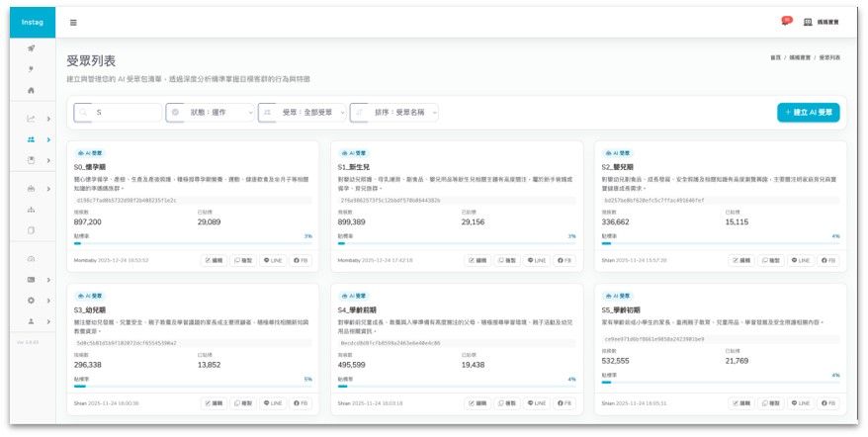Click the rocket icon in the sidebar
Image resolution: width=868 pixels, height=437 pixels.
coord(31,48)
